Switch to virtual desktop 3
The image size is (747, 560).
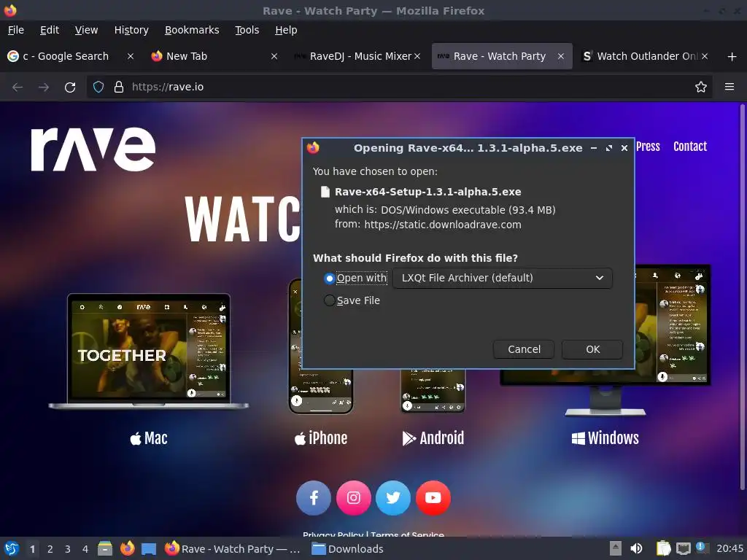[68, 549]
